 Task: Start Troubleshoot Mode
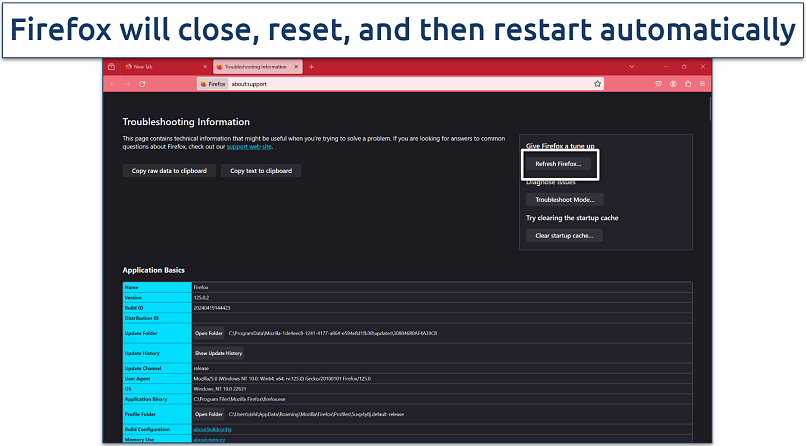point(564,199)
